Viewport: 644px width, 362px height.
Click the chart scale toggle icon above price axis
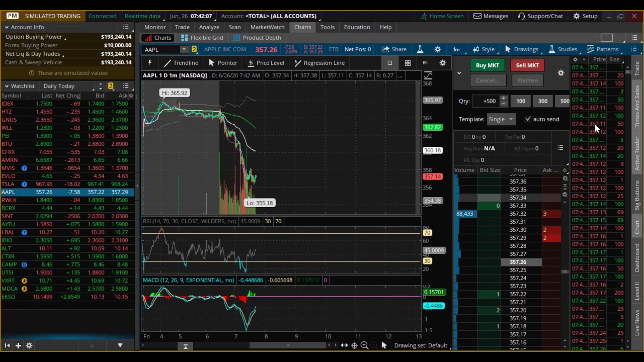click(428, 75)
